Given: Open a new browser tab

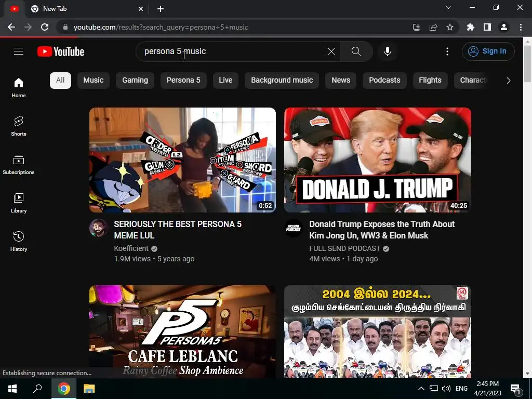Looking at the screenshot, I should coord(161,9).
